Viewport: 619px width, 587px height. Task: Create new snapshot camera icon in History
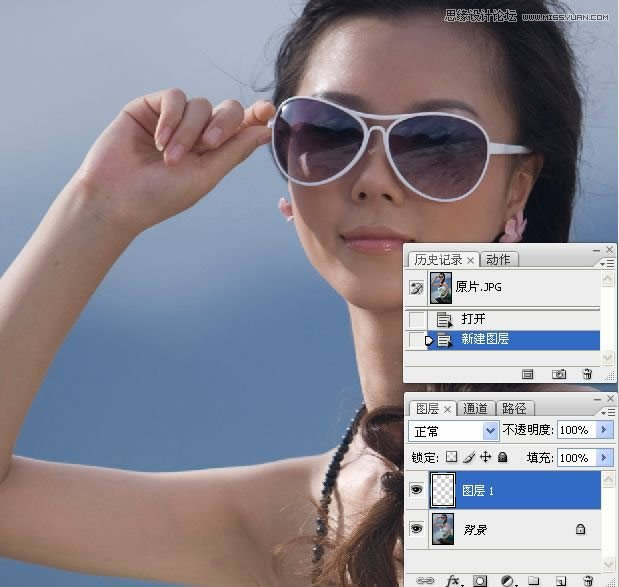tap(559, 373)
